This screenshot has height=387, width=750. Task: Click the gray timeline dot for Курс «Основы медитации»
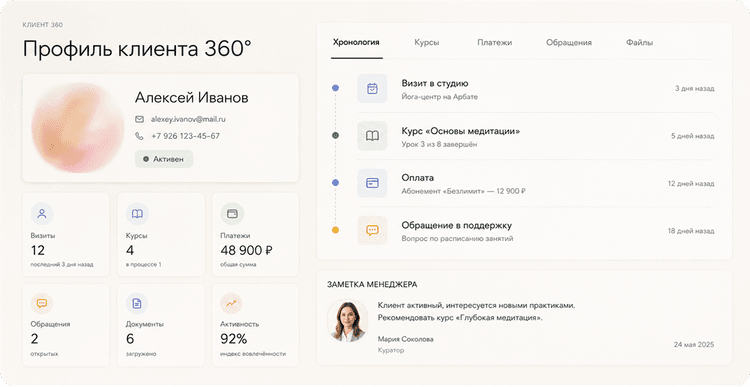click(335, 135)
